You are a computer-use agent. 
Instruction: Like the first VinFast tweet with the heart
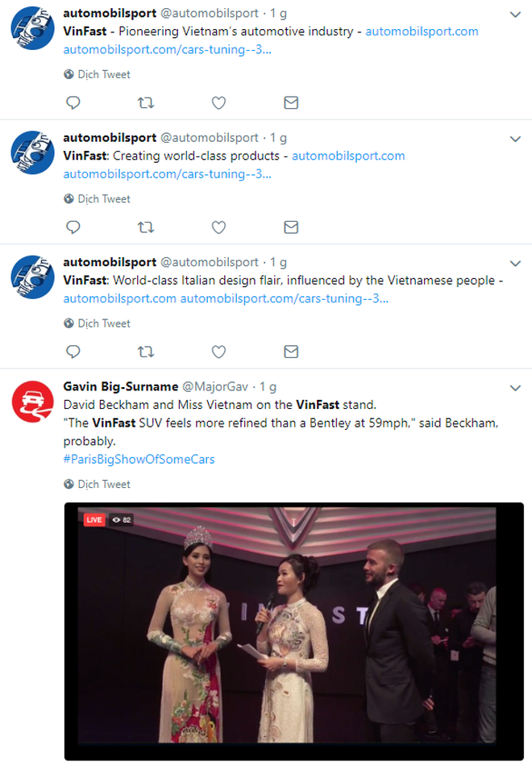pos(218,102)
